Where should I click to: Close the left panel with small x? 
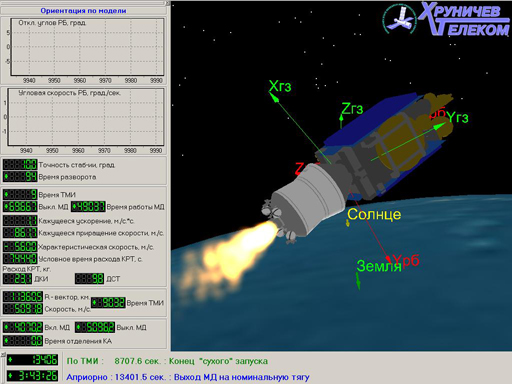click(x=168, y=3)
